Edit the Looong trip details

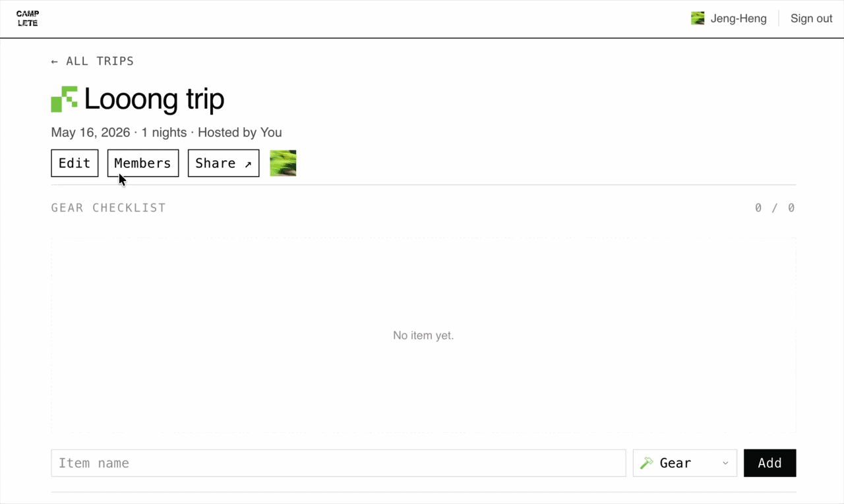click(x=75, y=163)
